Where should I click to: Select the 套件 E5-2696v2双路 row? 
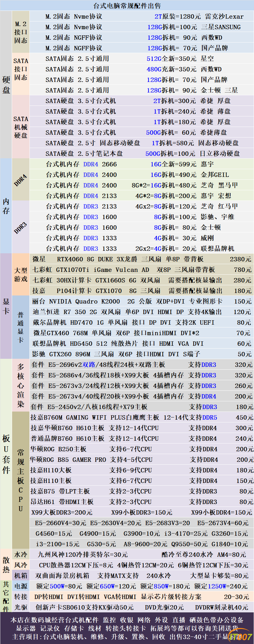click(x=142, y=365)
